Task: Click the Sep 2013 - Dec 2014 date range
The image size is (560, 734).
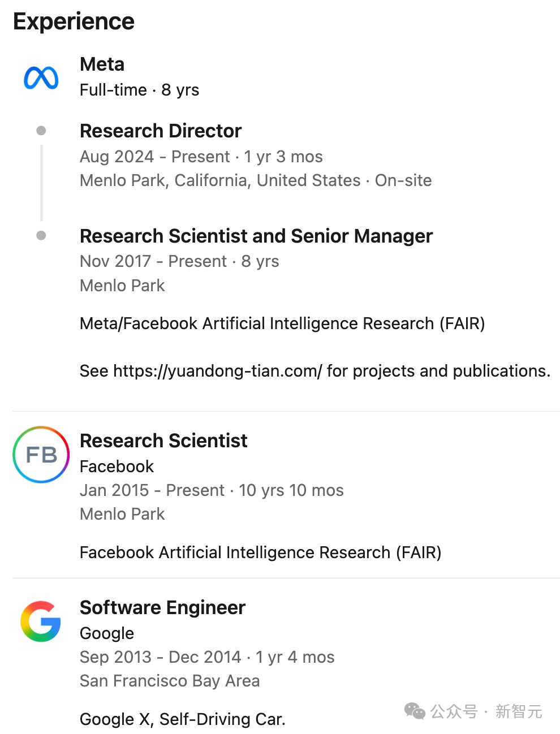Action: pyautogui.click(x=160, y=657)
